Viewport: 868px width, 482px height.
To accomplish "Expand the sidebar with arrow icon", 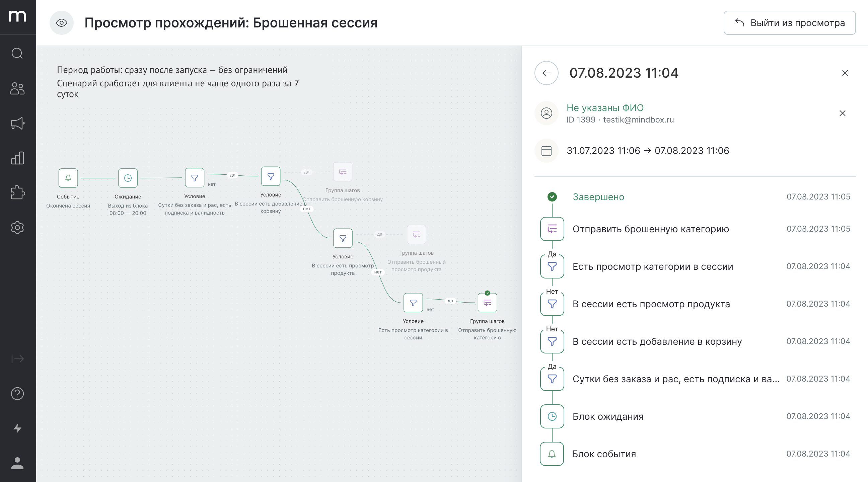I will [x=17, y=359].
